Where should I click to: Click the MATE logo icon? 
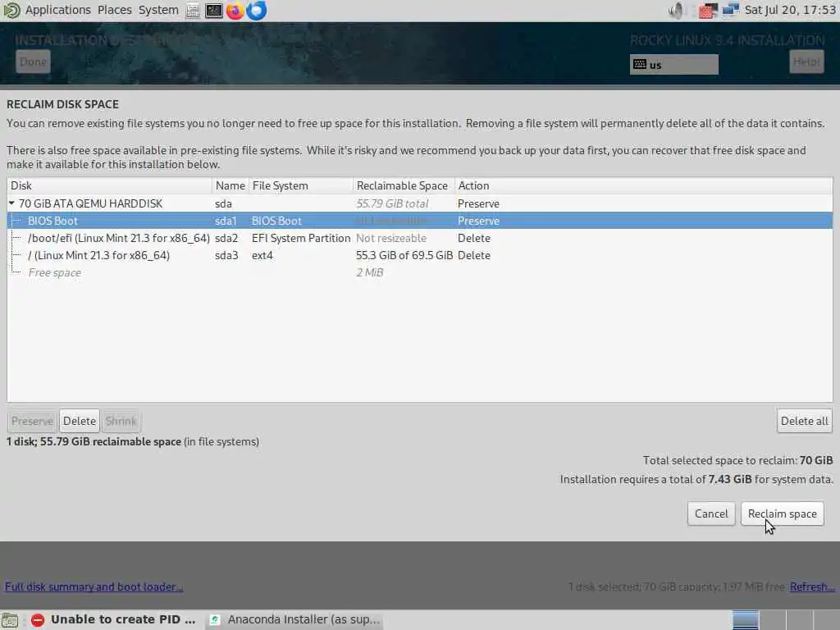[11, 10]
